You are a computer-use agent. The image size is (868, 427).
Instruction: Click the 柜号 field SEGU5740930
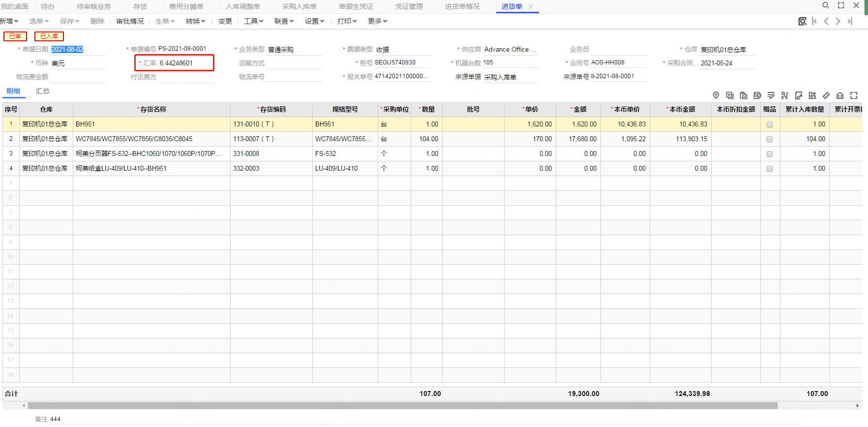tap(401, 62)
